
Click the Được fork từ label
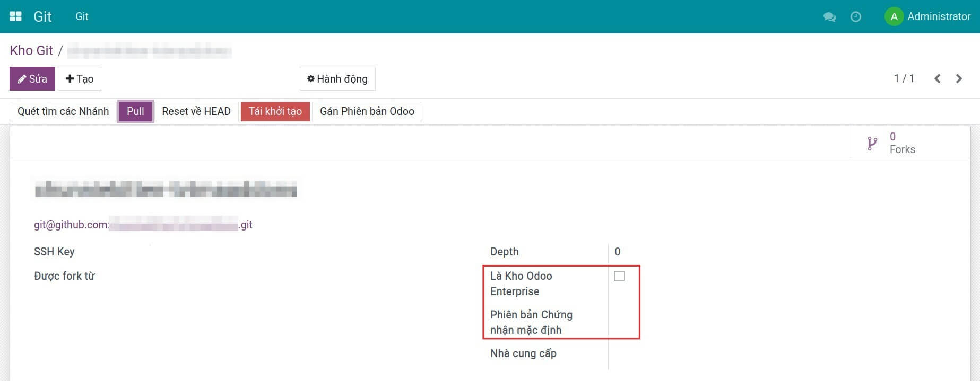[x=64, y=276]
